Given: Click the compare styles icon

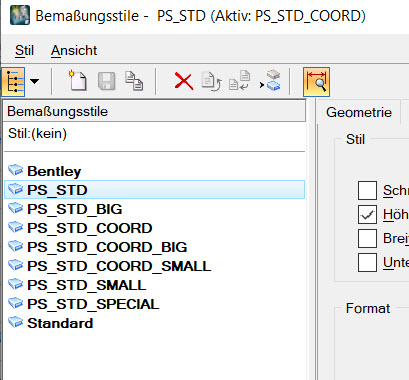Looking at the screenshot, I should pyautogui.click(x=239, y=80).
